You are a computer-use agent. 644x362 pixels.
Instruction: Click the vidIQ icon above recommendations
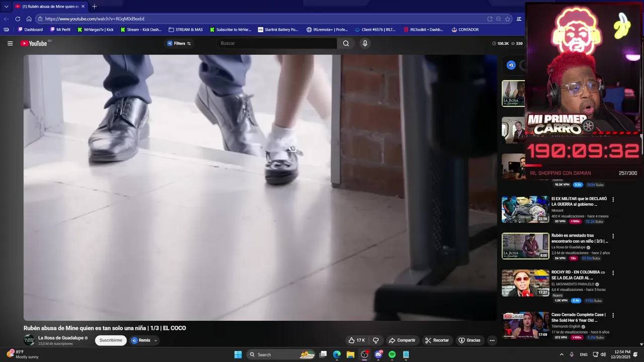click(x=511, y=65)
